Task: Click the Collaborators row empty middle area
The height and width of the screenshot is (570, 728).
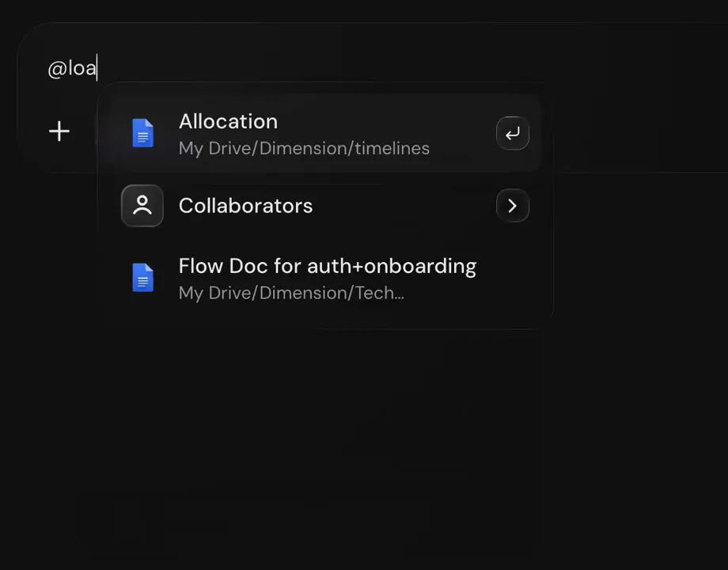Action: (x=404, y=206)
